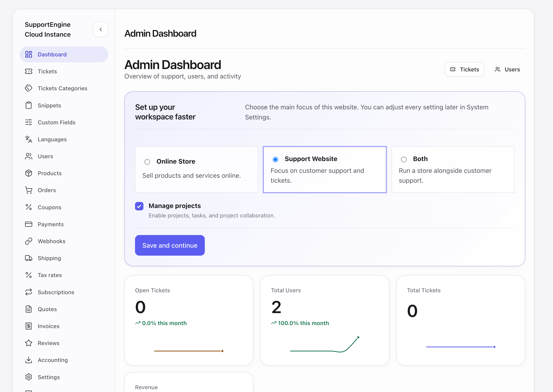Click the SupportEngine Cloud Instance title

[x=48, y=29]
